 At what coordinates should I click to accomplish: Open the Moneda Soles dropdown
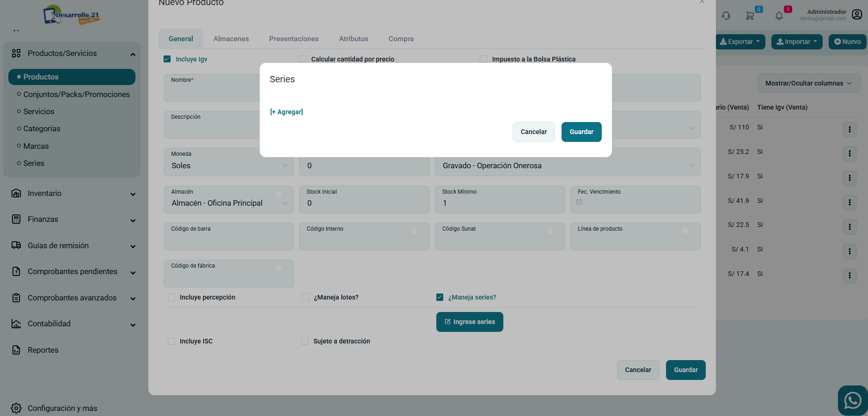tap(229, 165)
